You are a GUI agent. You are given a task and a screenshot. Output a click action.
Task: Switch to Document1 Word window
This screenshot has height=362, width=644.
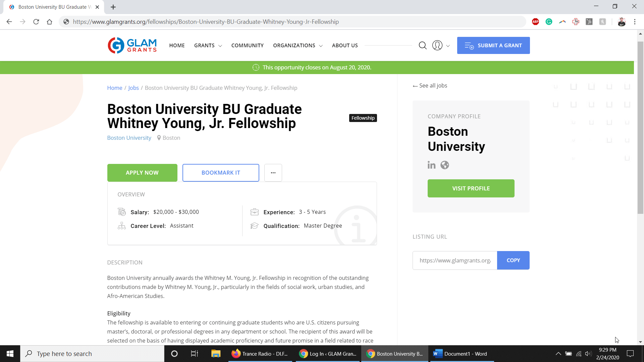coord(462,354)
